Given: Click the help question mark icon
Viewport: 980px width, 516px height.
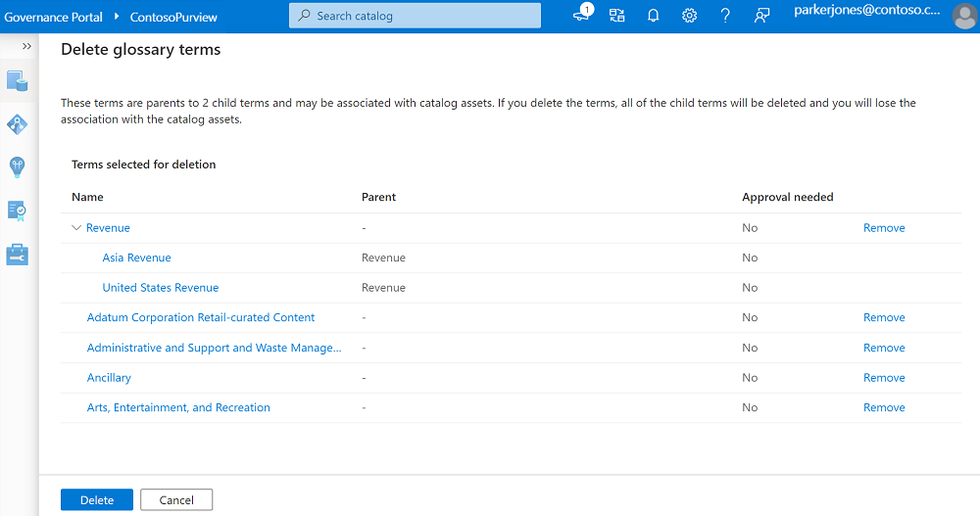Looking at the screenshot, I should pyautogui.click(x=725, y=16).
